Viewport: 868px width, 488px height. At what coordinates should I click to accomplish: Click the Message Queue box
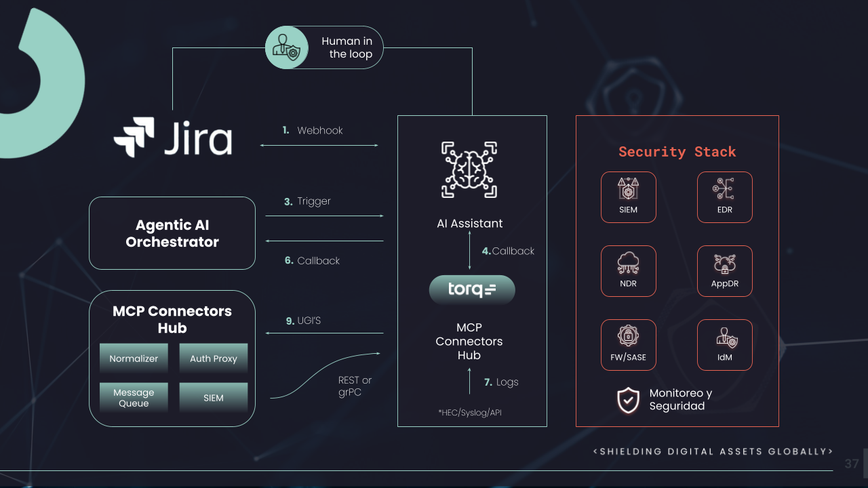pos(134,398)
